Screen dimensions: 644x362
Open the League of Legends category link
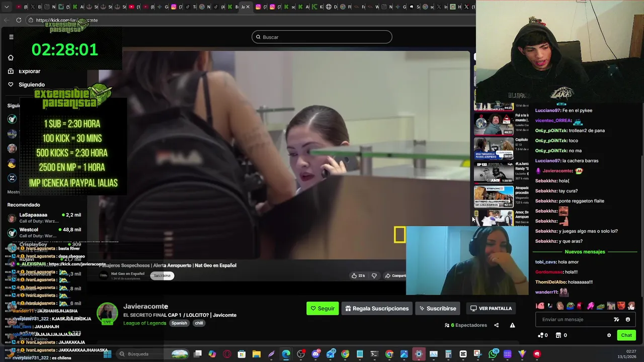click(x=144, y=323)
